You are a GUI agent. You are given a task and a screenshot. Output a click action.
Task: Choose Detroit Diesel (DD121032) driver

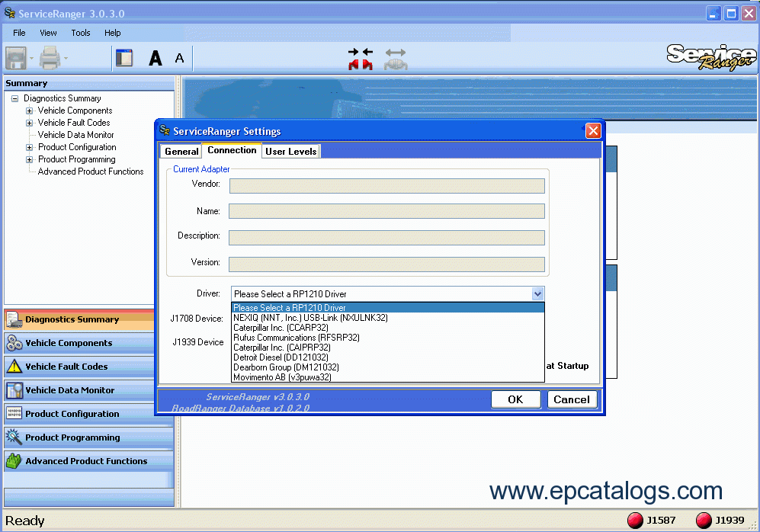388,357
